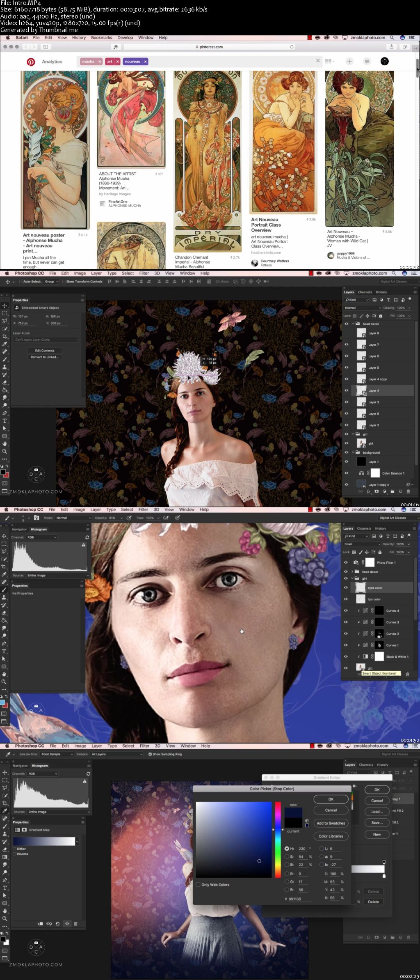The image size is (420, 980).
Task: Expand the head decor group below Photo Filter 1
Action: coord(352,571)
